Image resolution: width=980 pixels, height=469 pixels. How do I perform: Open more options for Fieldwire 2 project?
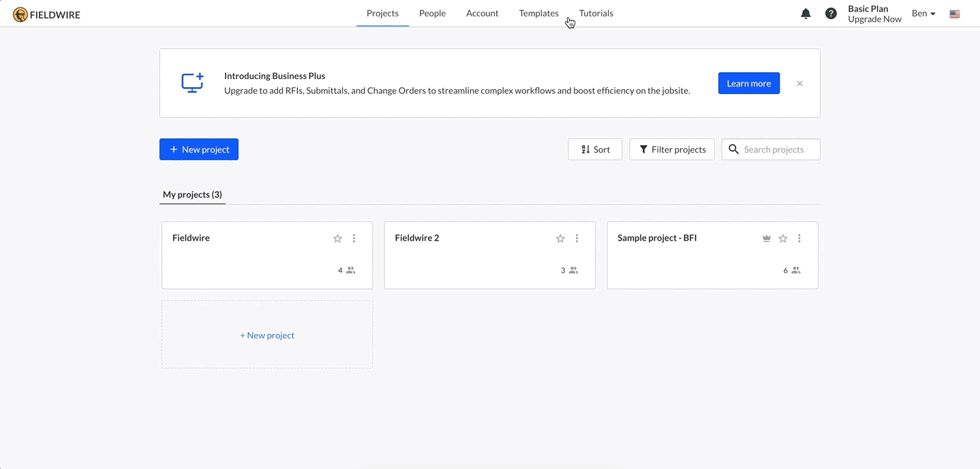pos(577,239)
